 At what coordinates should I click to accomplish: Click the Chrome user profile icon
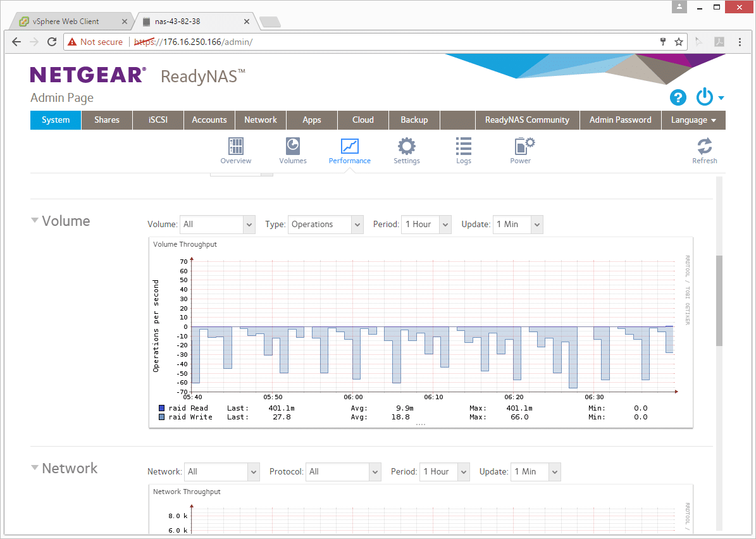coord(679,7)
